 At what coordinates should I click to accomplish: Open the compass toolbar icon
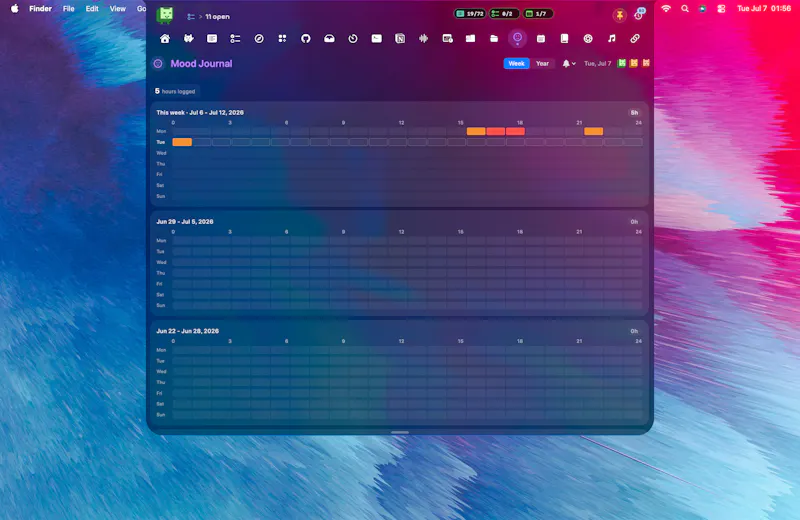[259, 38]
